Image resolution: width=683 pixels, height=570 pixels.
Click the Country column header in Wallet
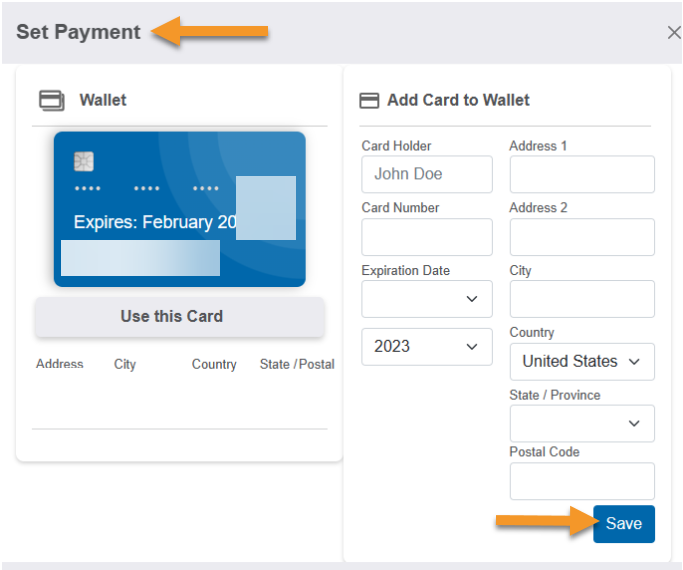[214, 364]
